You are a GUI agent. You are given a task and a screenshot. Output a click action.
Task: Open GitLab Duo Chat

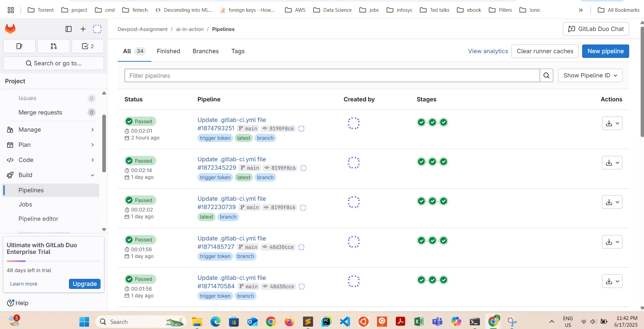click(596, 29)
